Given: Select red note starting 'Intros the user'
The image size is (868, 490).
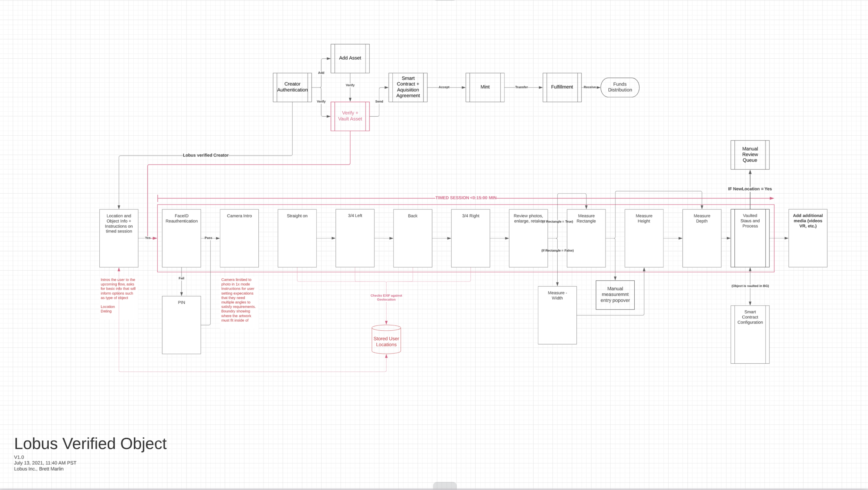Looking at the screenshot, I should (118, 295).
